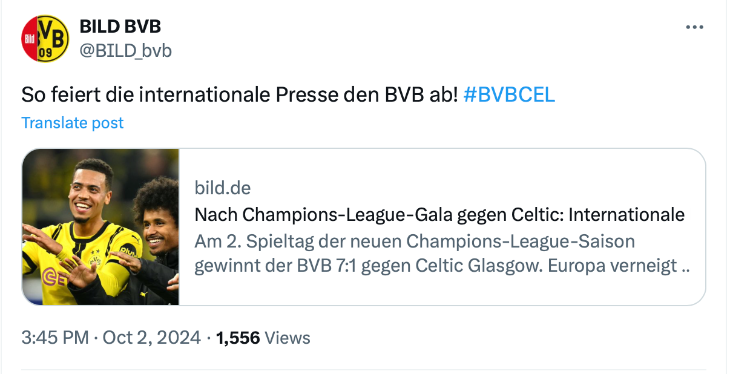Open headline Nach Champions-League-Gala gegen Celtic
The image size is (730, 374).
[x=439, y=215]
